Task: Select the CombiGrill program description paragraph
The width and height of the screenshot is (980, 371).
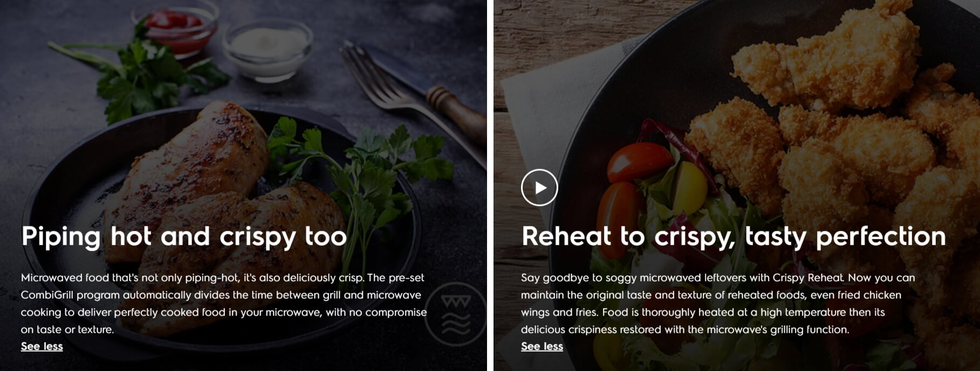Action: pos(224,303)
